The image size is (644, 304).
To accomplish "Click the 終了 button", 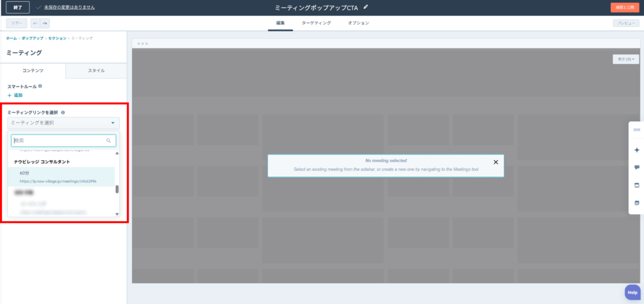I will tap(18, 8).
